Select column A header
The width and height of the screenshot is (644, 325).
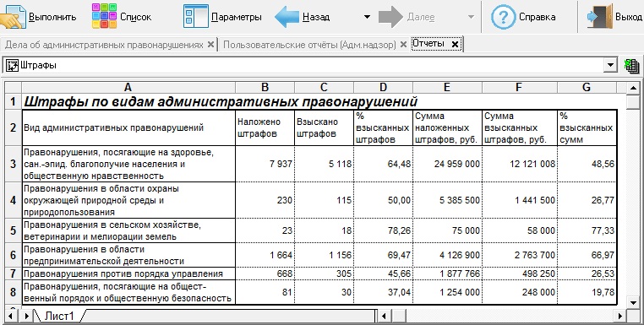point(128,87)
